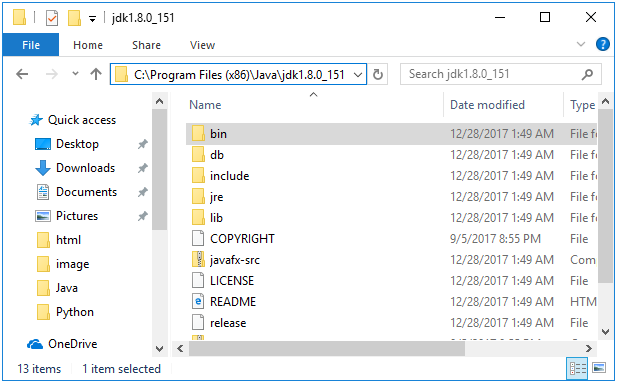Click the horizontal scrollbar thumb
Screen dimensions: 618x383
coord(327,348)
